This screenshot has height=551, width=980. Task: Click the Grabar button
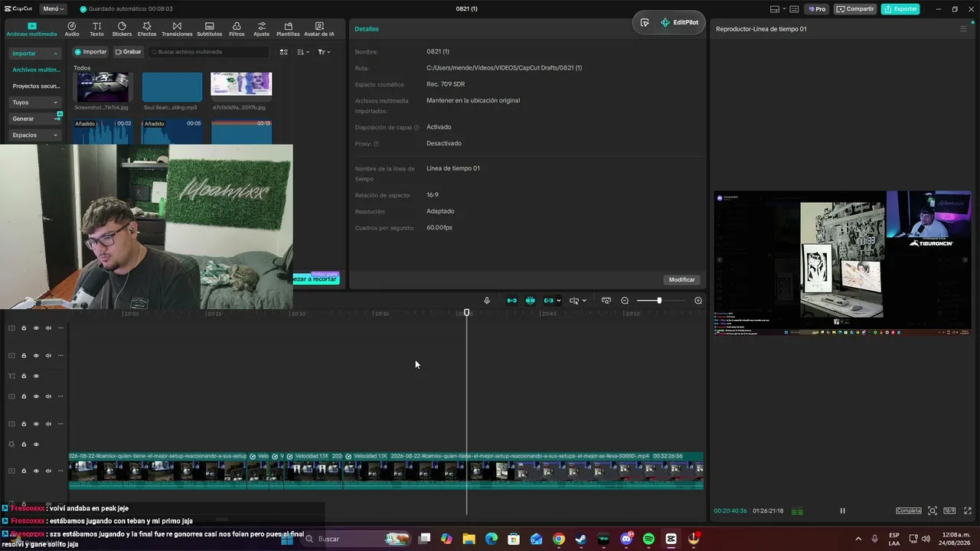pos(129,52)
